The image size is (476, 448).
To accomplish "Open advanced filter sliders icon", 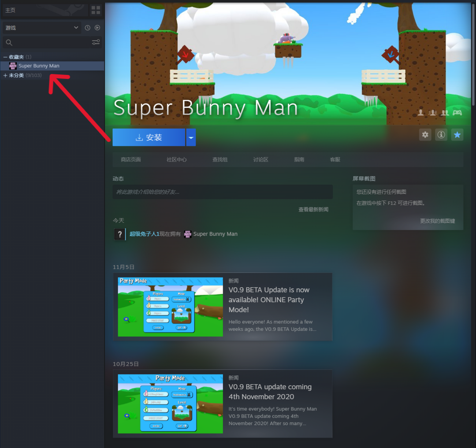I will [96, 42].
